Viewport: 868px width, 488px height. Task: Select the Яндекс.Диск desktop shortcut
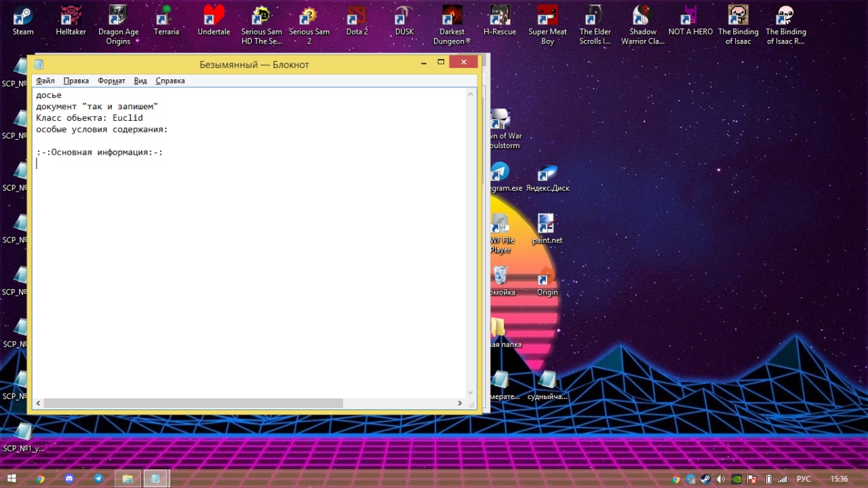coord(547,178)
